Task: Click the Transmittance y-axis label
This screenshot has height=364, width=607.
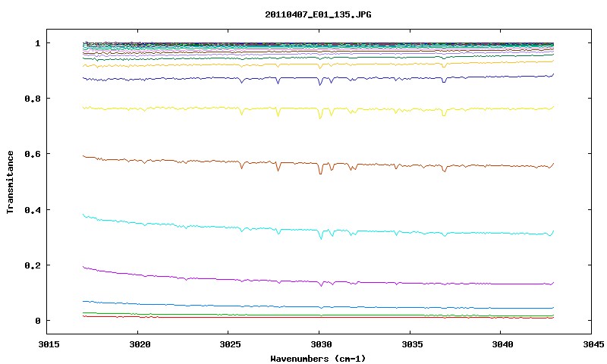Action: [x=10, y=182]
